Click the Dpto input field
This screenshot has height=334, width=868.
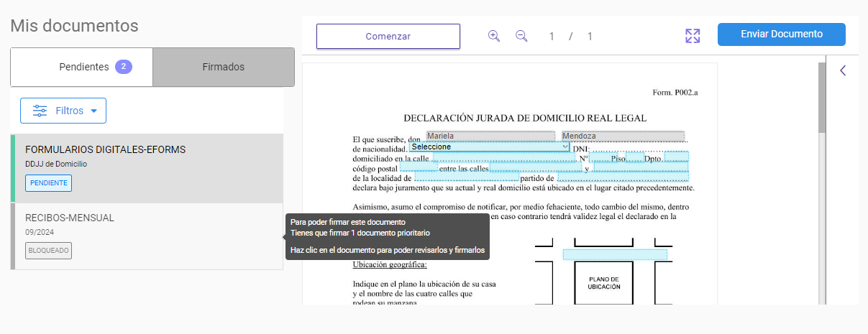click(x=677, y=157)
